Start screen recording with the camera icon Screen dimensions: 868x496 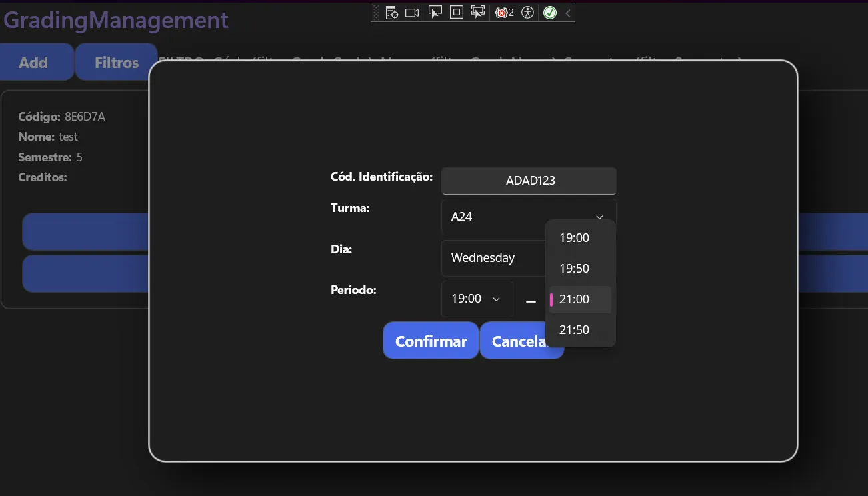[x=412, y=12]
